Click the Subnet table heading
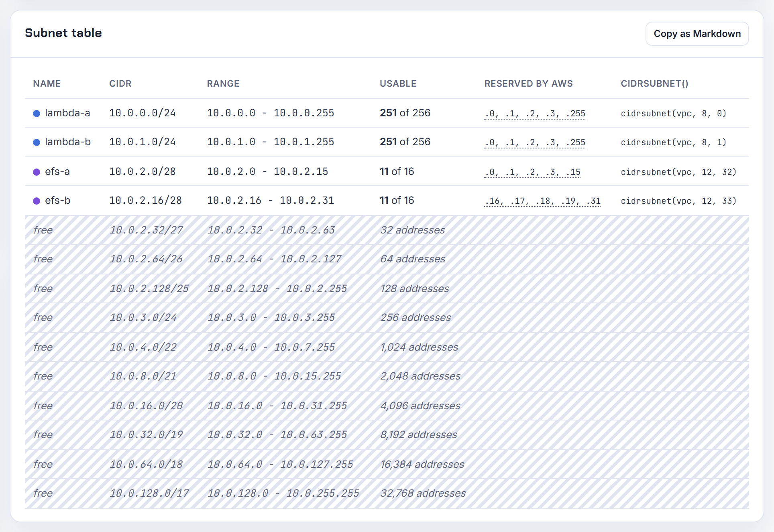Image resolution: width=774 pixels, height=532 pixels. 63,33
